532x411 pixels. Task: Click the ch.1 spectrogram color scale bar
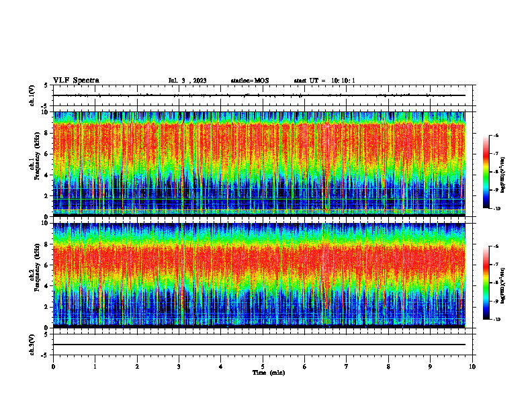tap(486, 172)
